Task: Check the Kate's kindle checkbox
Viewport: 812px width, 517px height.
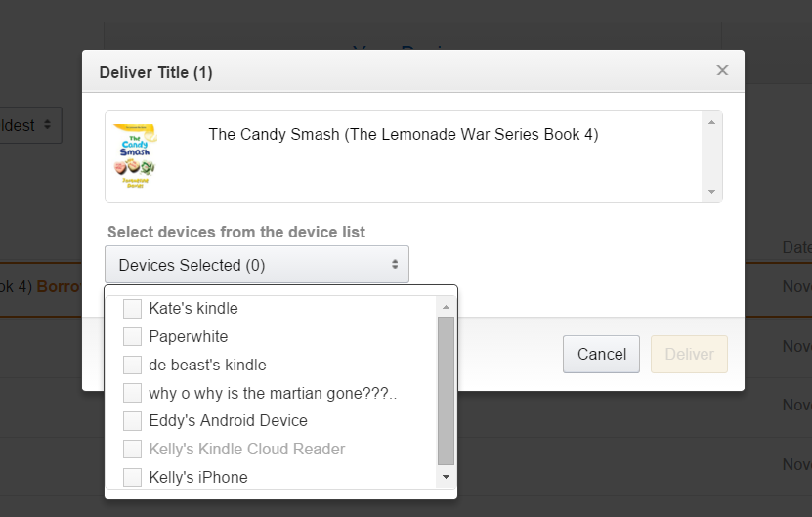Action: (133, 309)
